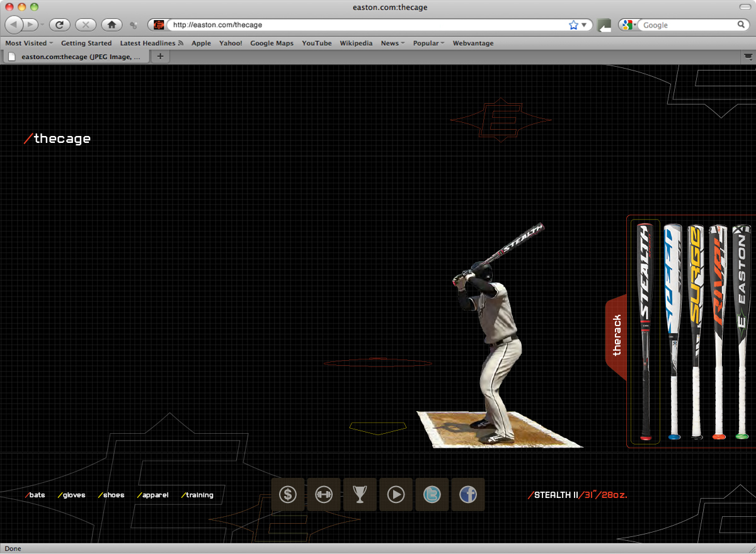This screenshot has width=756, height=554.
Task: Select the easton.com:thecage tab
Action: point(77,57)
